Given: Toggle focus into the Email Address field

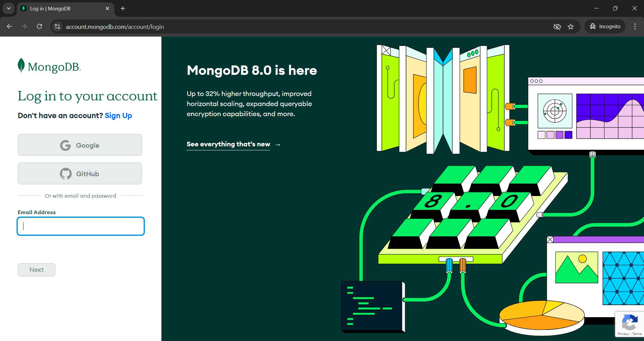Looking at the screenshot, I should (81, 226).
